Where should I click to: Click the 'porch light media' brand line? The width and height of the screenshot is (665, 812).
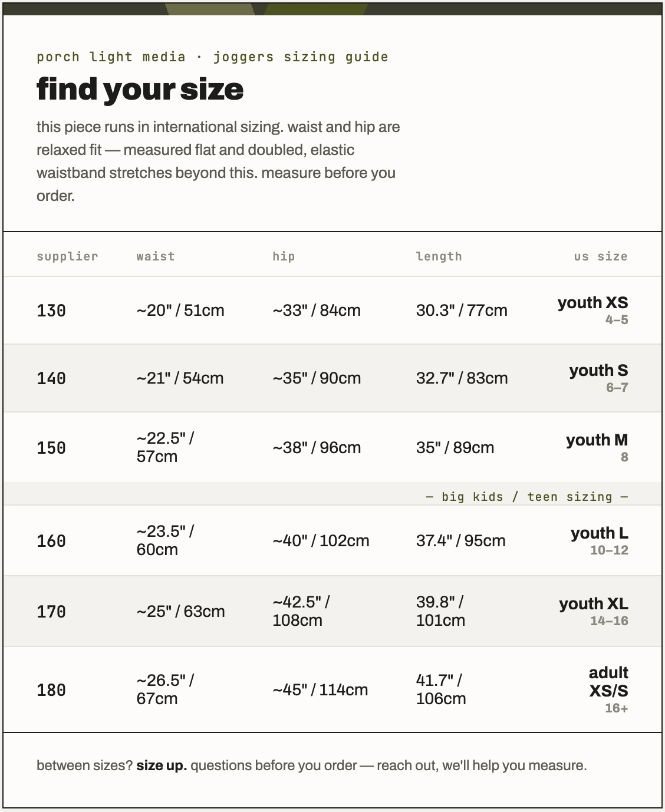[x=111, y=57]
